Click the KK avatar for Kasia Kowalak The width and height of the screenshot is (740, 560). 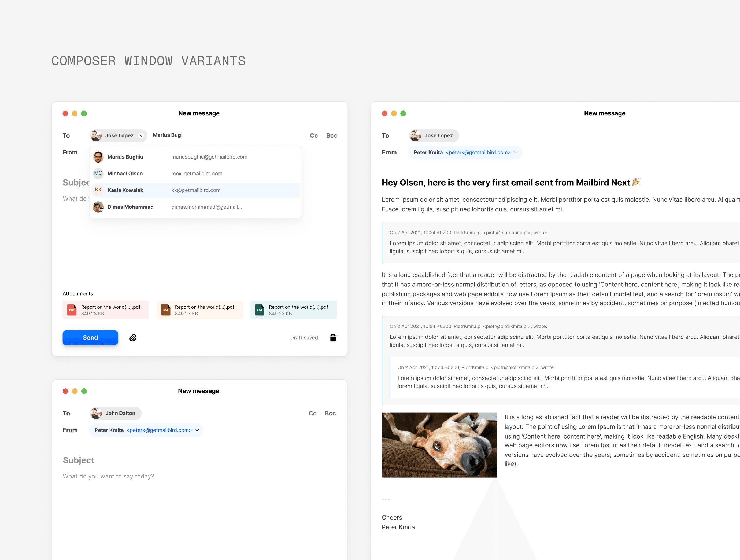click(x=98, y=190)
